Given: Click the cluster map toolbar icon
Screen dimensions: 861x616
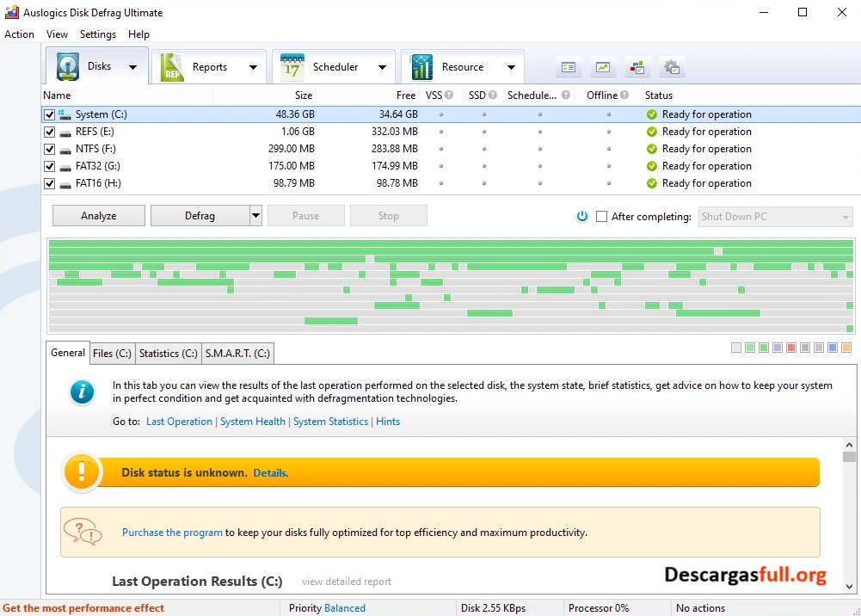Looking at the screenshot, I should coord(637,66).
